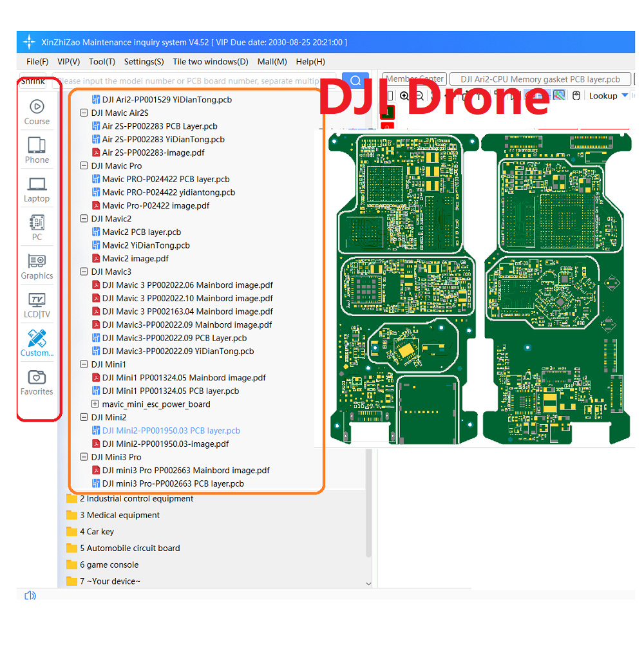Click PDF icon of Air 2S-PP002283-image.pdf
The width and height of the screenshot is (644, 645).
(96, 153)
